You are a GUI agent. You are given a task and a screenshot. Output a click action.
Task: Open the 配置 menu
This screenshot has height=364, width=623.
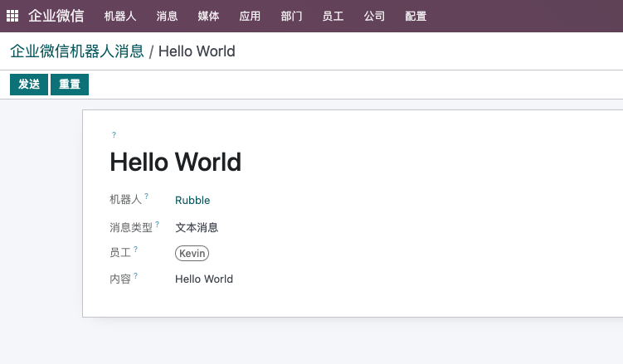pyautogui.click(x=416, y=17)
